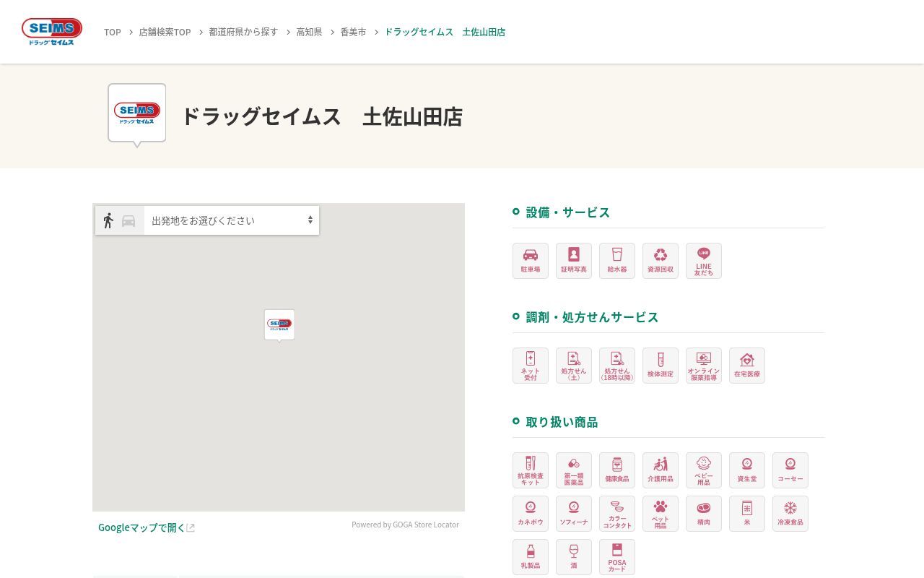Open 高知県 breadcrumb link
The width and height of the screenshot is (924, 578).
click(x=310, y=32)
